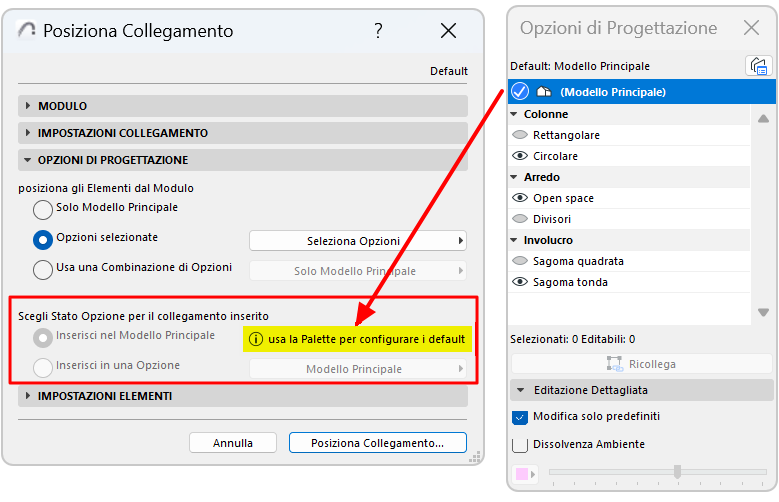The image size is (779, 502).
Task: Click the help question mark button
Action: pos(378,31)
